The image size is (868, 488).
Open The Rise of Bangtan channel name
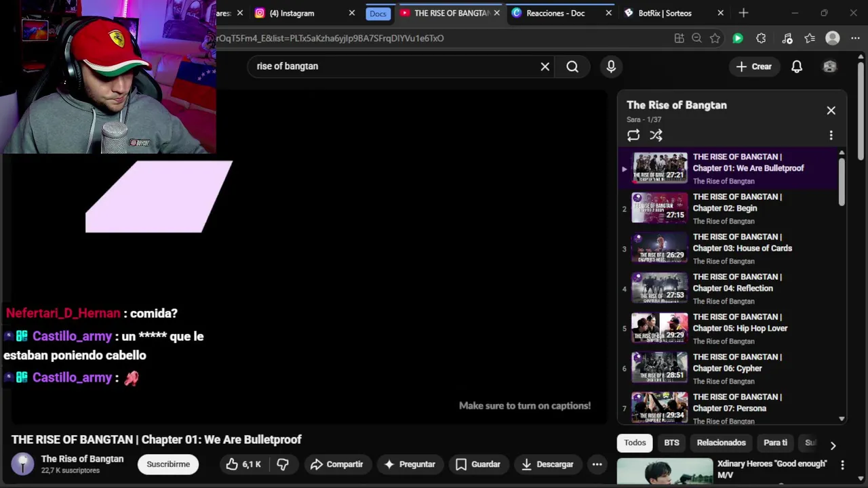click(82, 459)
